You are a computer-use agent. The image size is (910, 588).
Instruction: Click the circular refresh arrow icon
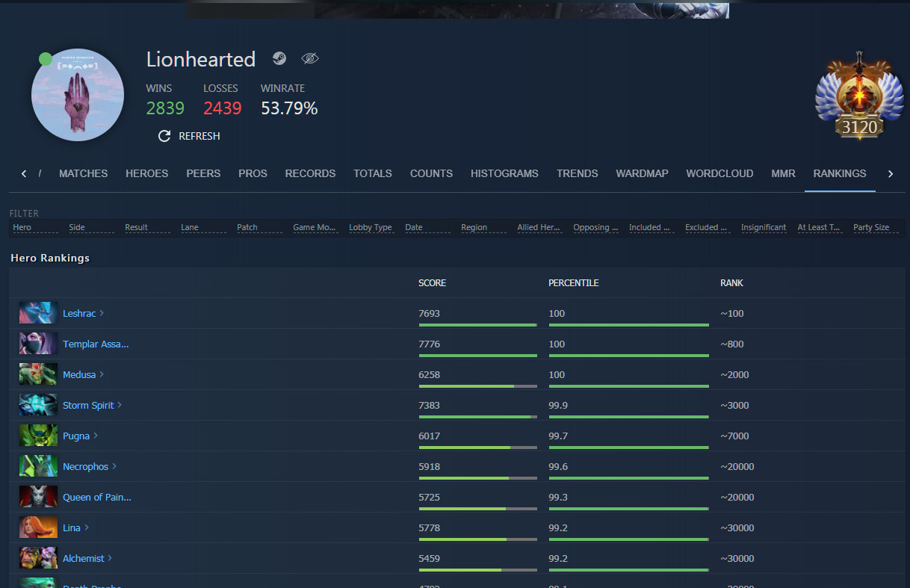click(164, 136)
